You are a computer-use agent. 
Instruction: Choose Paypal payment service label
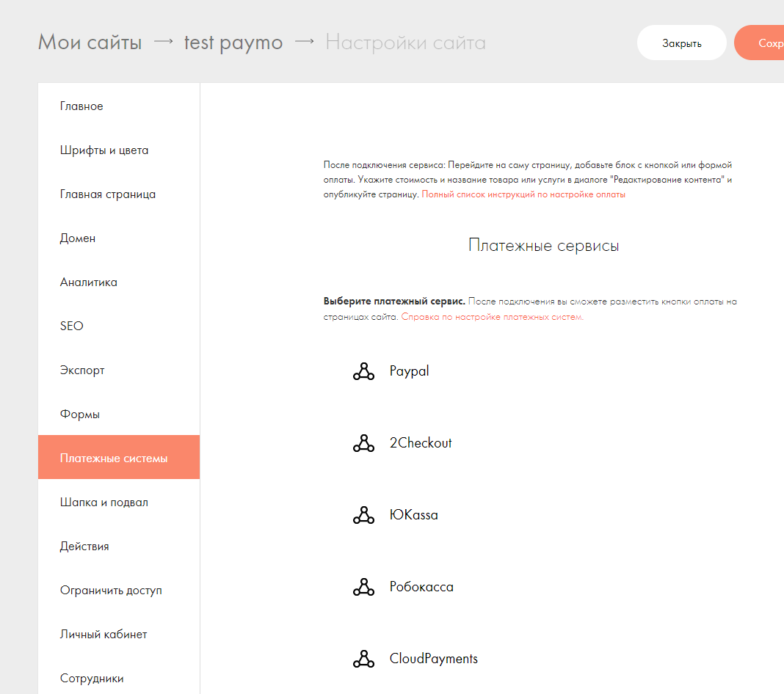pos(409,371)
